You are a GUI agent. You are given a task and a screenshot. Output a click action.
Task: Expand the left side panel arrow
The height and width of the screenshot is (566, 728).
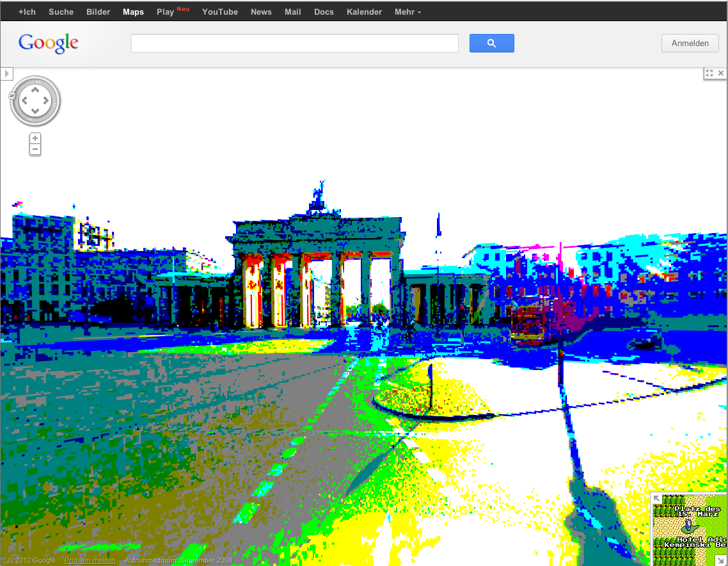click(x=6, y=74)
